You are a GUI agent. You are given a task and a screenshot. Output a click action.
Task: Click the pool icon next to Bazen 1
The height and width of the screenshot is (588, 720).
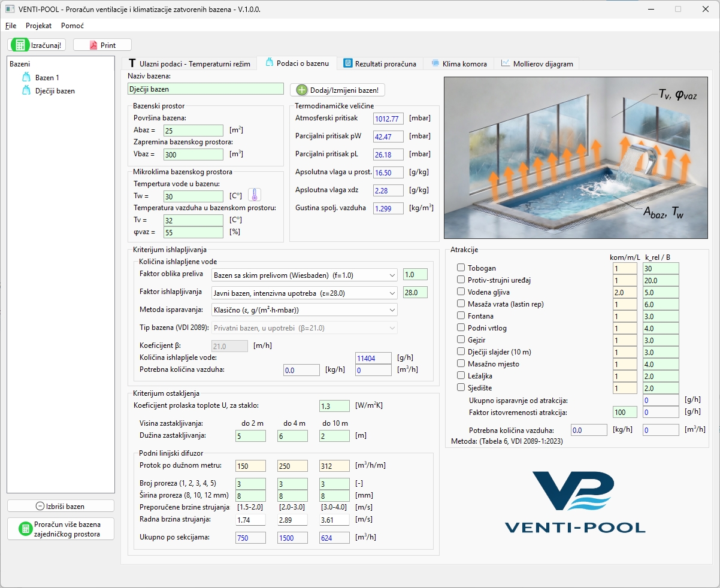[x=26, y=77]
